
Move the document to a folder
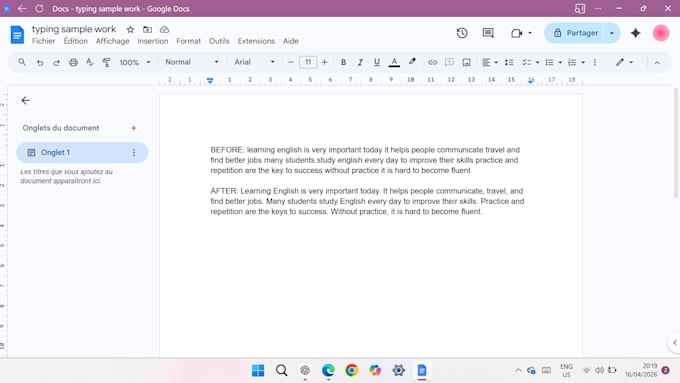coord(147,29)
